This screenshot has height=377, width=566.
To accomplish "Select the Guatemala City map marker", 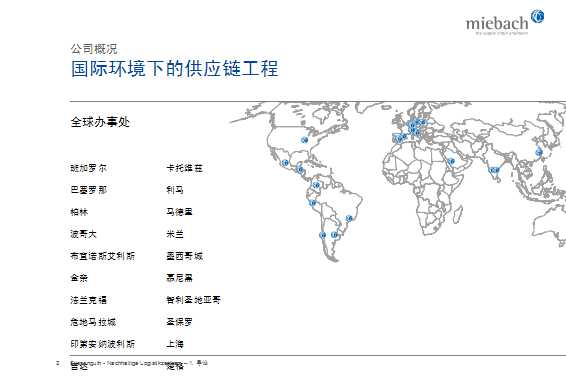I will click(300, 169).
